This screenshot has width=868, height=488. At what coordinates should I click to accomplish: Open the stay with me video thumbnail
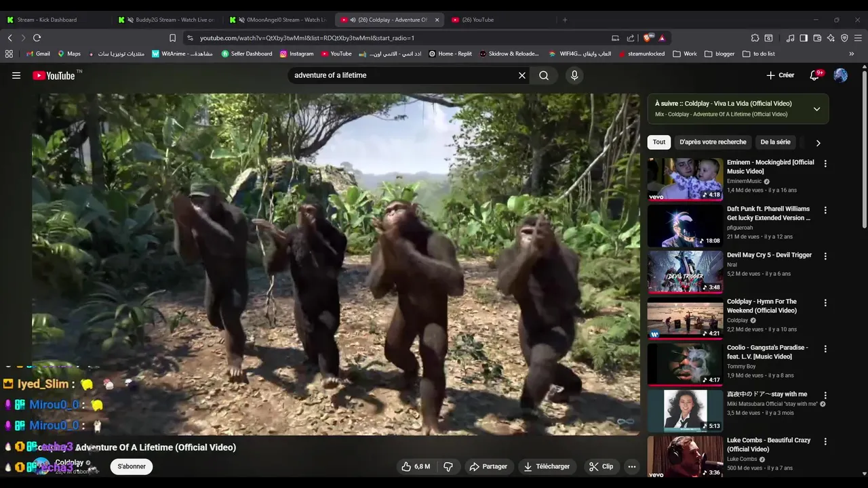685,411
